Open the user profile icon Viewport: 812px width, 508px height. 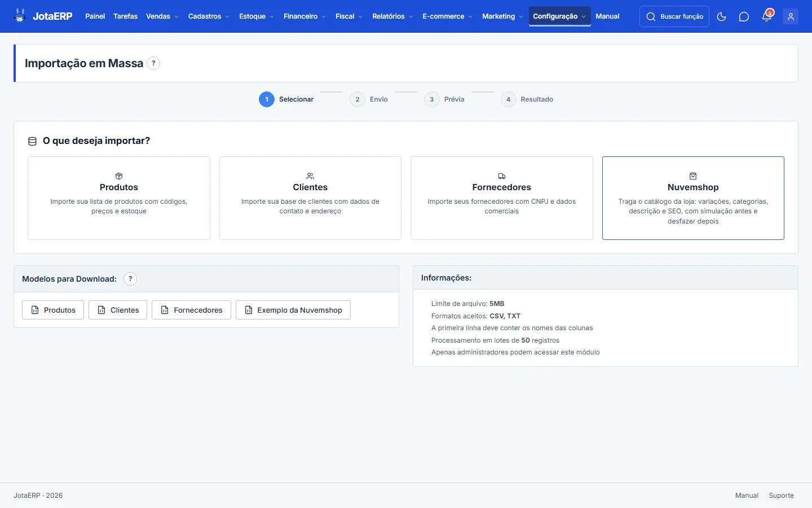tap(791, 16)
